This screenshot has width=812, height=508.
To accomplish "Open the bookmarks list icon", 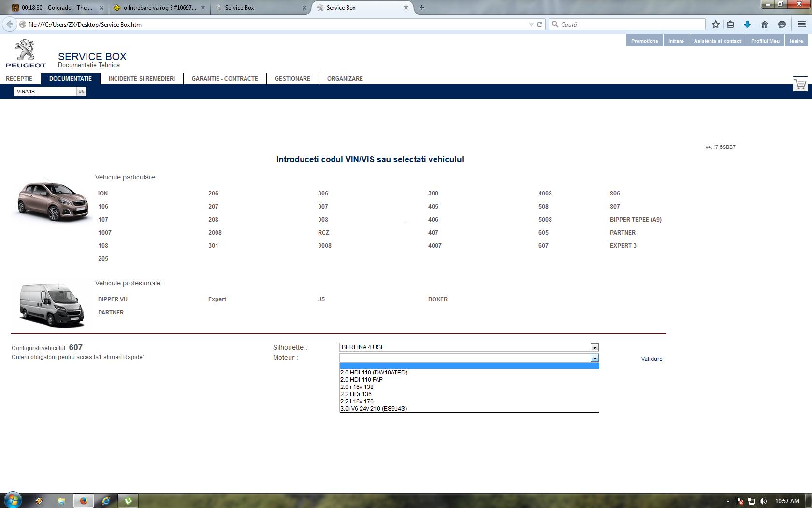I will coord(730,24).
